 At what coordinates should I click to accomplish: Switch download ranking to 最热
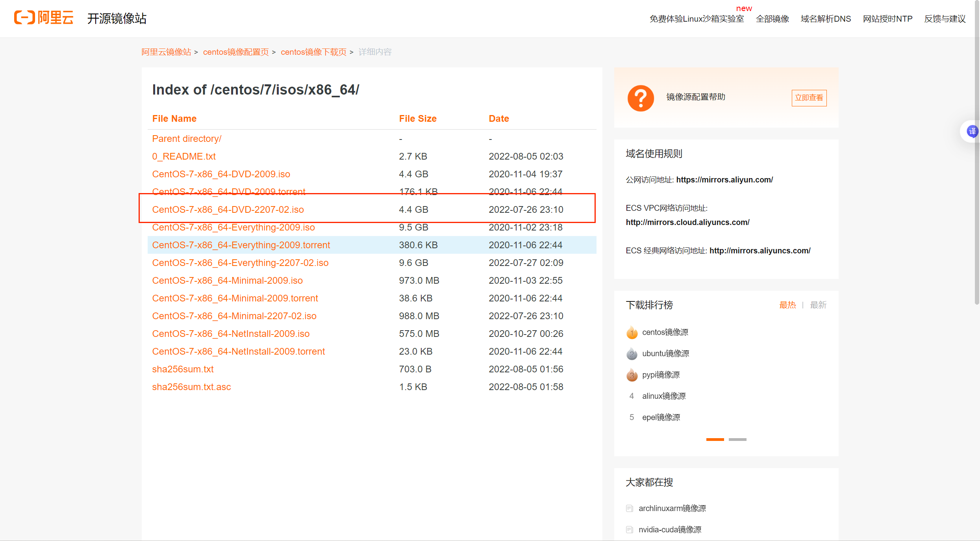pos(787,305)
